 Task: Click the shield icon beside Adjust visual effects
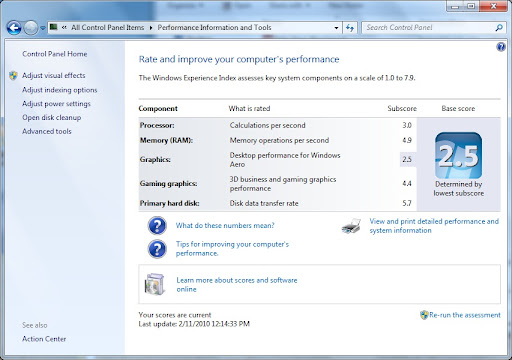coord(13,76)
